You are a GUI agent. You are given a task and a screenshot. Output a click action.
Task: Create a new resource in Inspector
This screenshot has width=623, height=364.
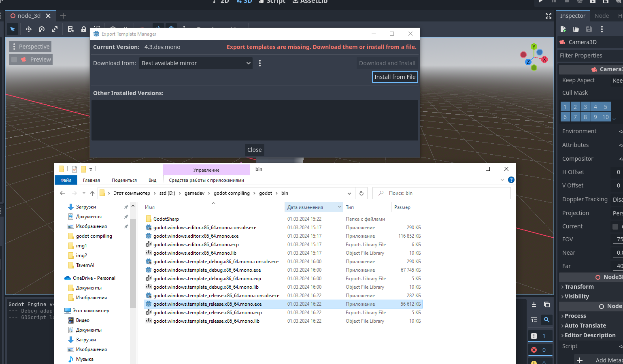[563, 29]
